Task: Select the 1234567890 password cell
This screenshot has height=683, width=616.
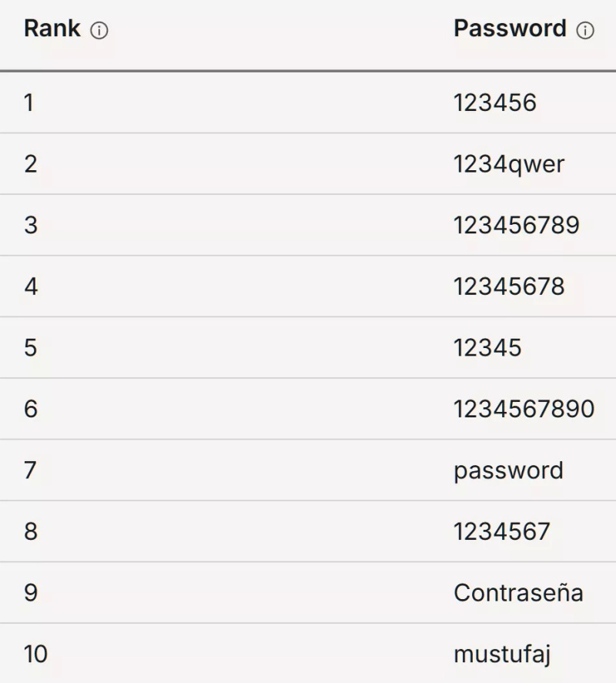Action: 524,409
